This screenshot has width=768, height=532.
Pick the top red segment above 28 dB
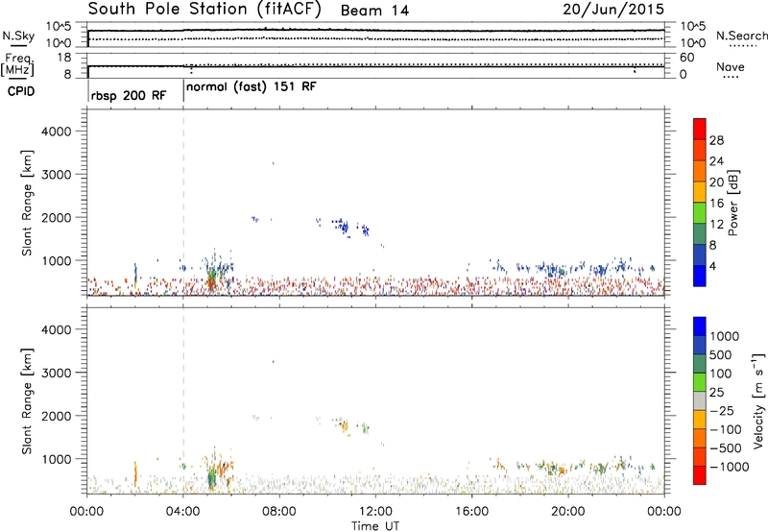[700, 130]
